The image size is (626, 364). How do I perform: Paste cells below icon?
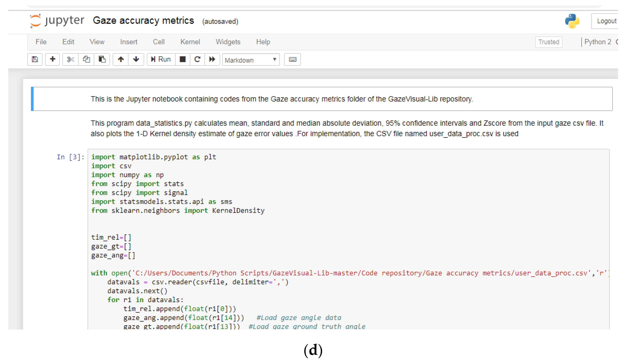pyautogui.click(x=102, y=60)
